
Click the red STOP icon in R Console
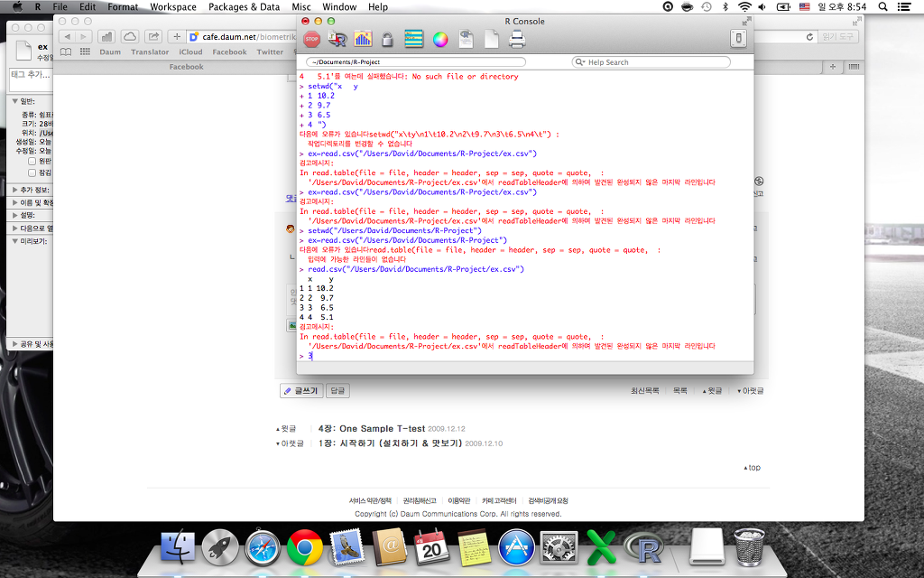pyautogui.click(x=311, y=39)
